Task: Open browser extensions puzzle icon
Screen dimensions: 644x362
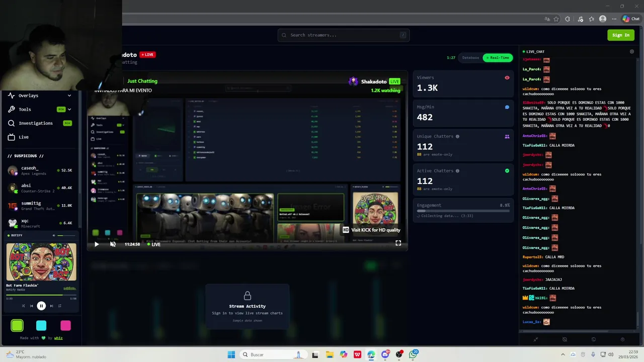Action: click(x=568, y=19)
